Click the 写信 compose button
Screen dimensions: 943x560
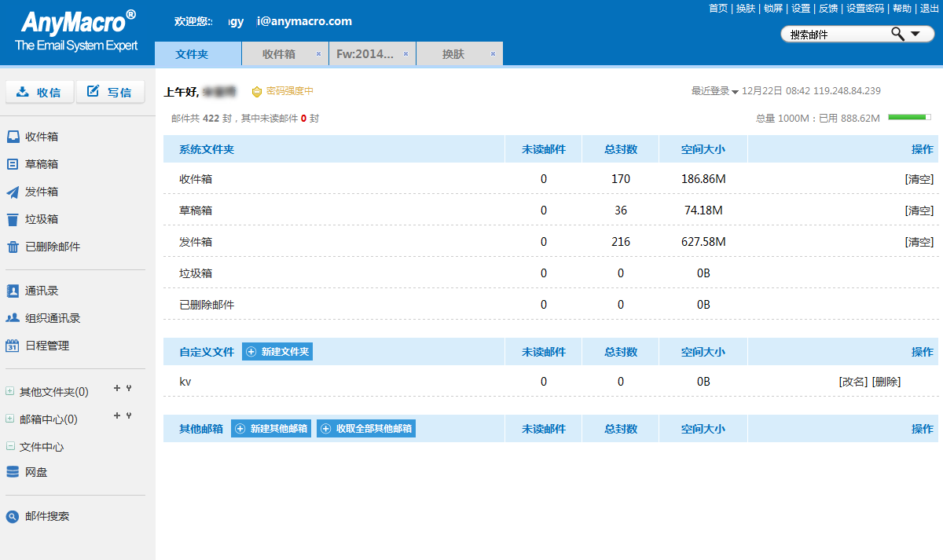click(110, 92)
